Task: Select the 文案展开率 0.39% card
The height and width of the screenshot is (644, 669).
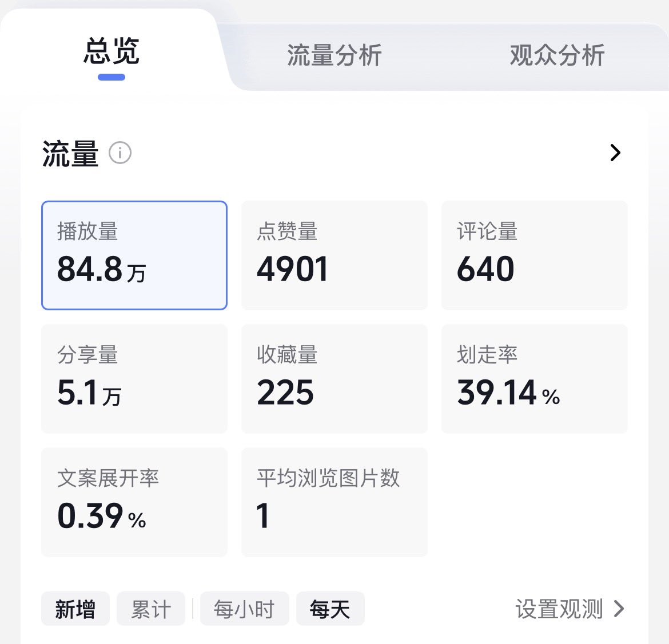Action: pyautogui.click(x=134, y=502)
